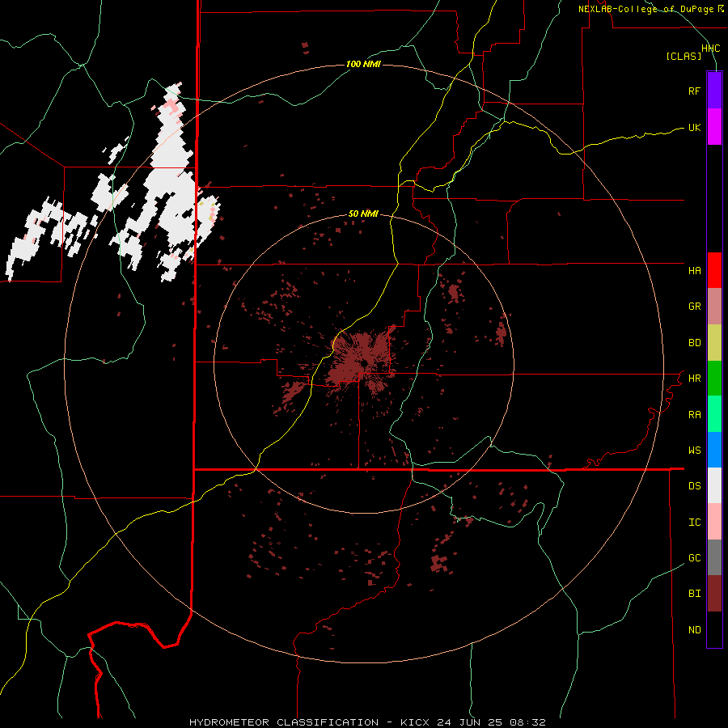
Task: Click the RF legend label
Action: (694, 91)
